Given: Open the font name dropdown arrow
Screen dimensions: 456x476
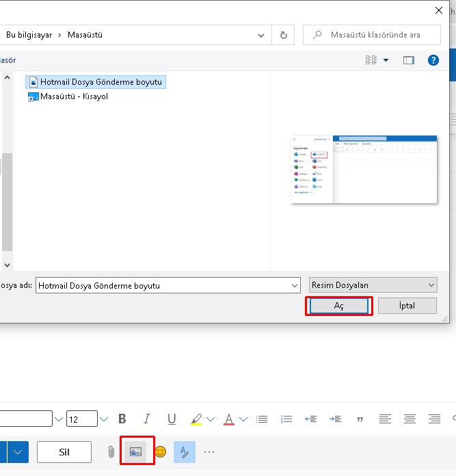Looking at the screenshot, I should point(59,419).
